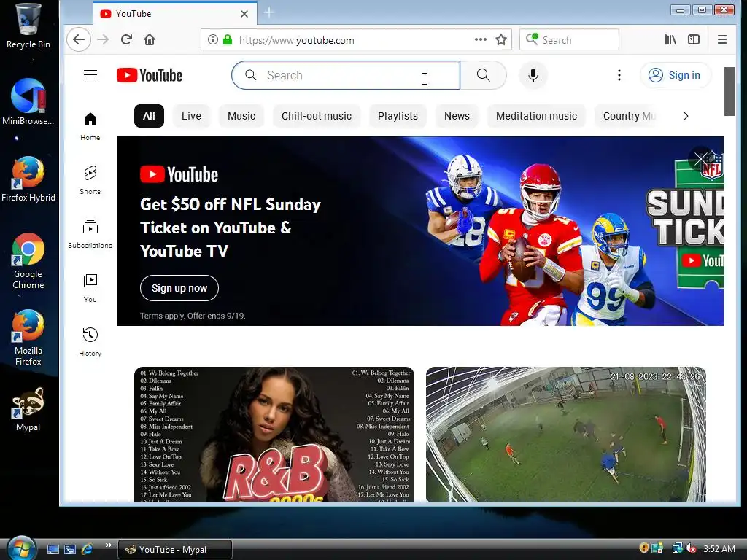The width and height of the screenshot is (747, 560).
Task: Click the YouTube logo in header
Action: [149, 75]
